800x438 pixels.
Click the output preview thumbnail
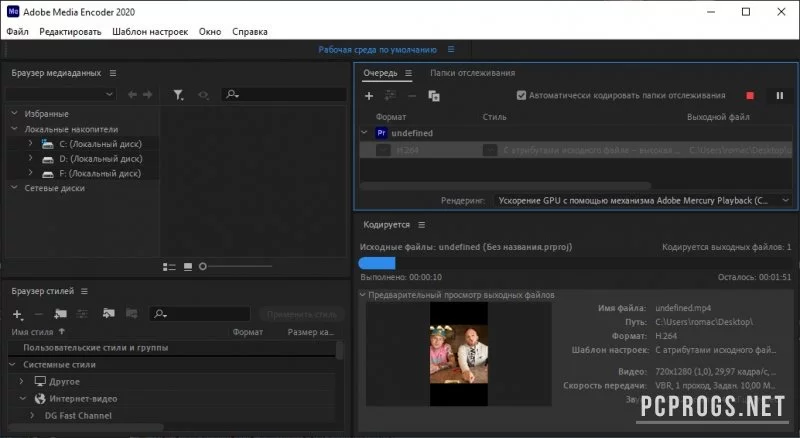[x=459, y=354]
